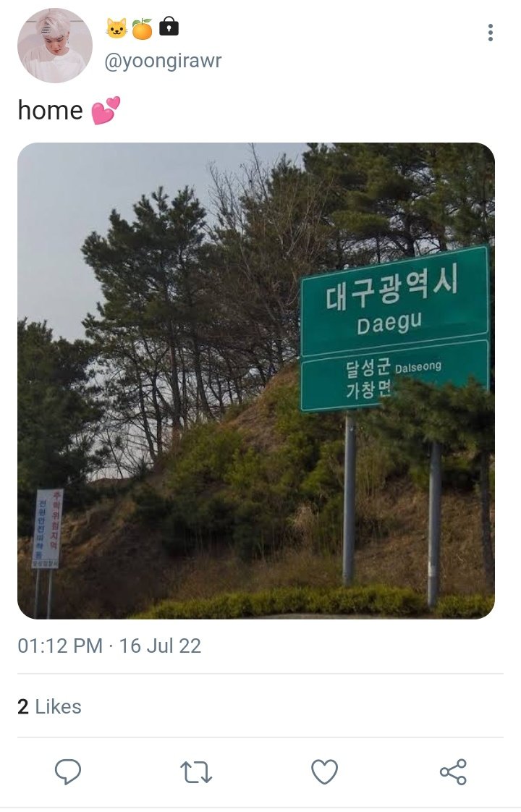Tap the white vertical banner in photo
This screenshot has height=812, width=521.
(48, 528)
